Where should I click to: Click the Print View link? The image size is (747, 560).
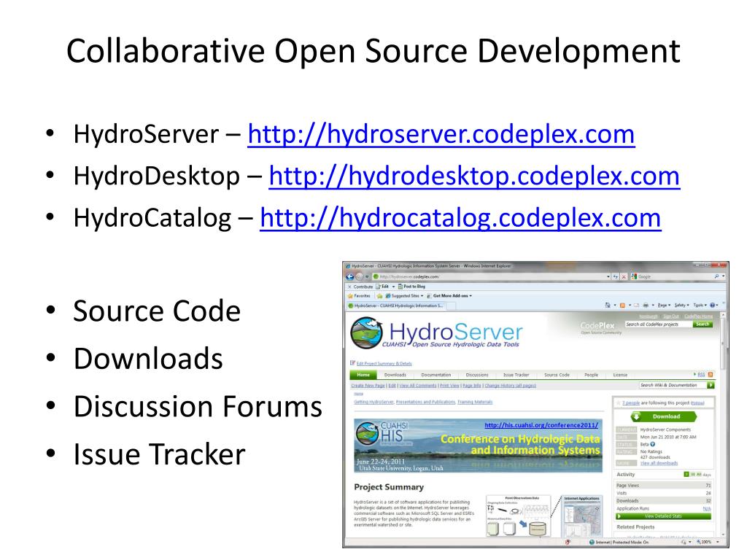(x=449, y=386)
